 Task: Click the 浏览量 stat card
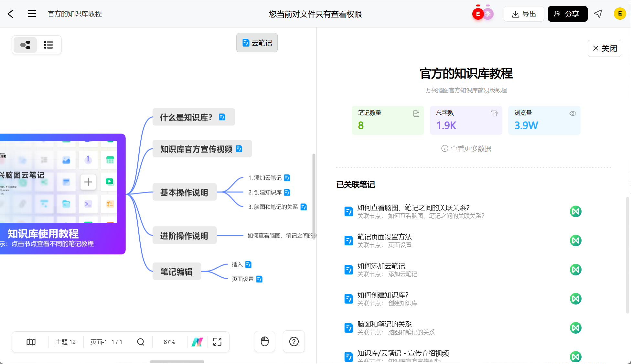(x=544, y=120)
